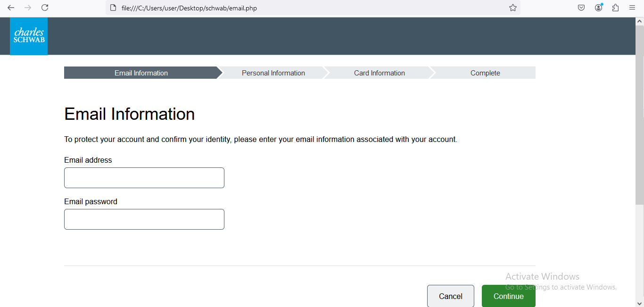This screenshot has height=307, width=644.
Task: Click the page file icon in address bar
Action: pyautogui.click(x=113, y=8)
